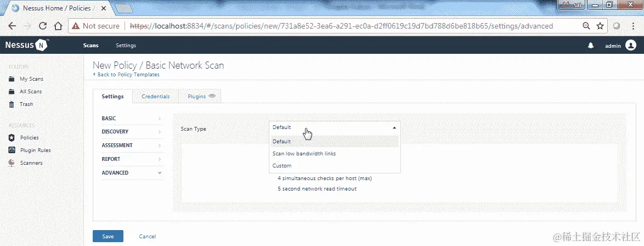Screen dimensions: 644x246
Task: Click the Not secure warning triangle
Action: pyautogui.click(x=76, y=26)
